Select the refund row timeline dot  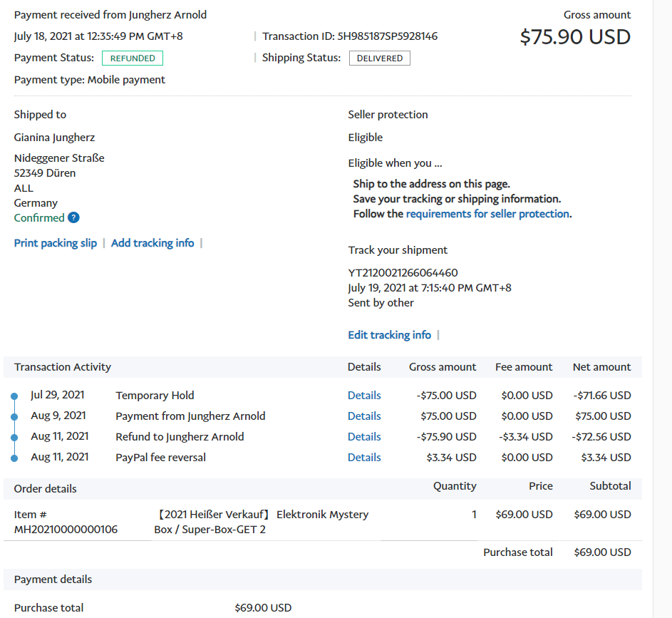(14, 437)
